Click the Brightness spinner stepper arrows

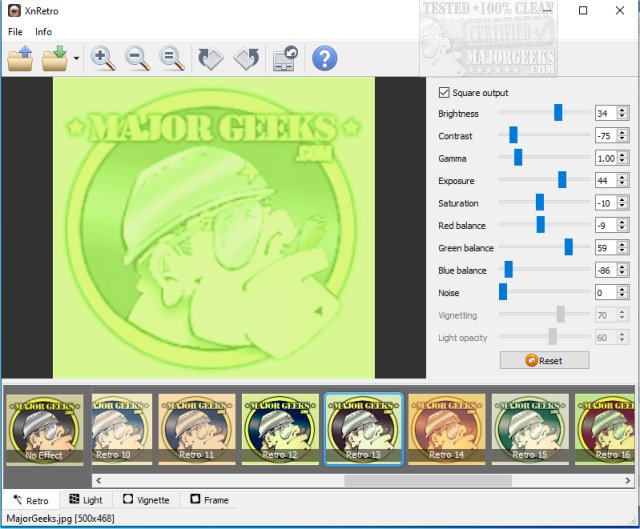pyautogui.click(x=622, y=113)
